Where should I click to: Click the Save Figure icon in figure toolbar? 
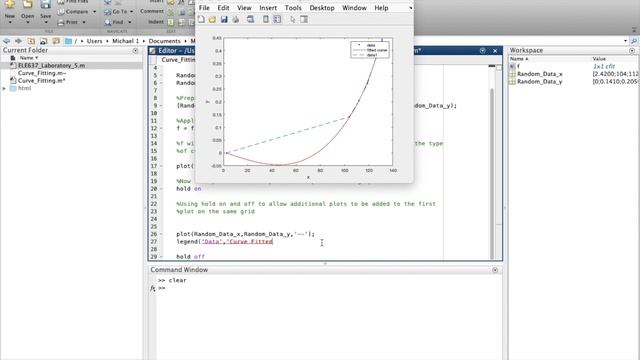[224, 19]
